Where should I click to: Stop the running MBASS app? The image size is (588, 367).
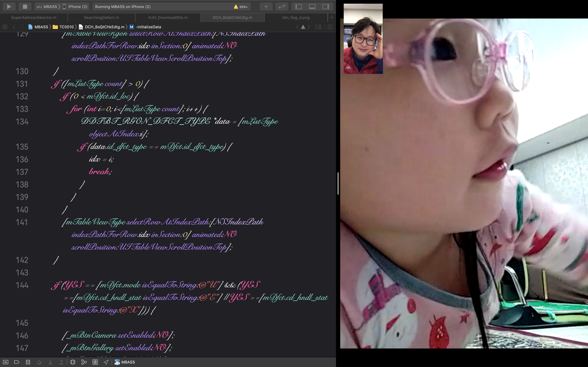click(25, 7)
